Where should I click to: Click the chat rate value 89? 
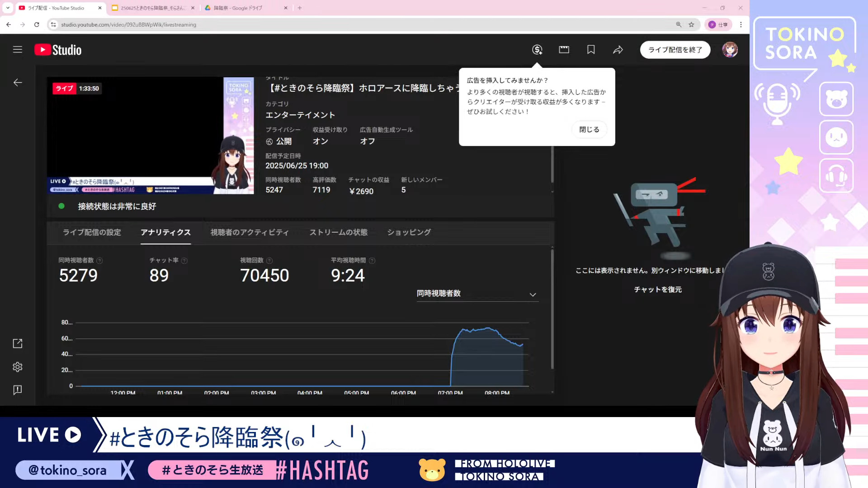(159, 276)
